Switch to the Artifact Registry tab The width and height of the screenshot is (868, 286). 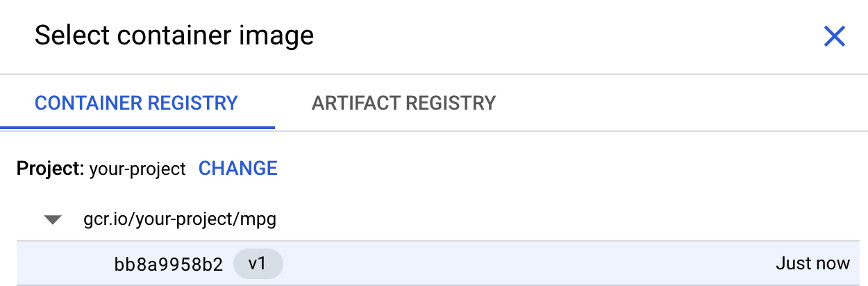(x=403, y=103)
